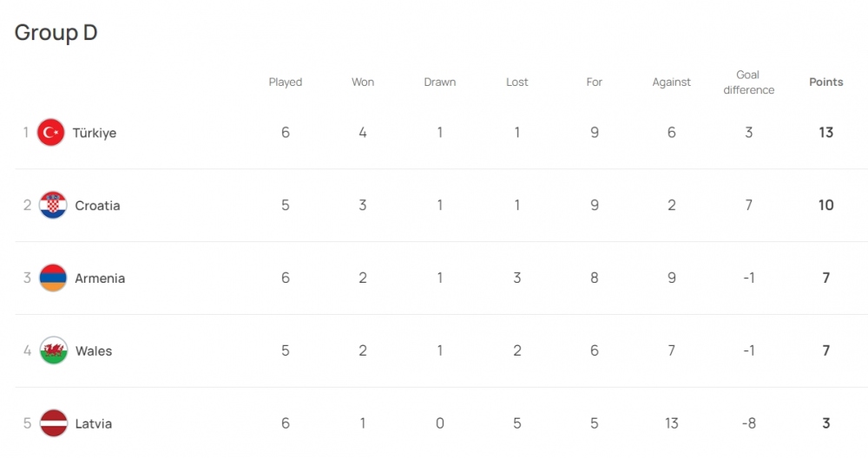This screenshot has height=458, width=868.
Task: Click the Points column header
Action: 825,82
